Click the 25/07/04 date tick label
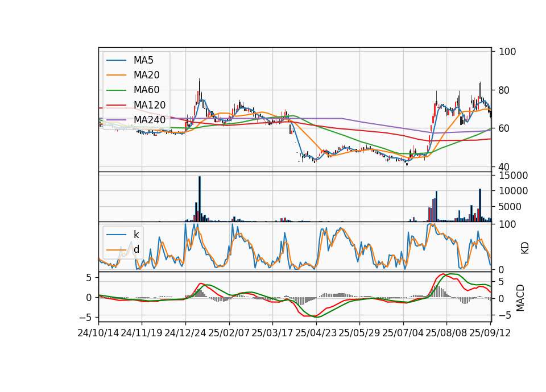546x392 pixels. click(x=403, y=333)
